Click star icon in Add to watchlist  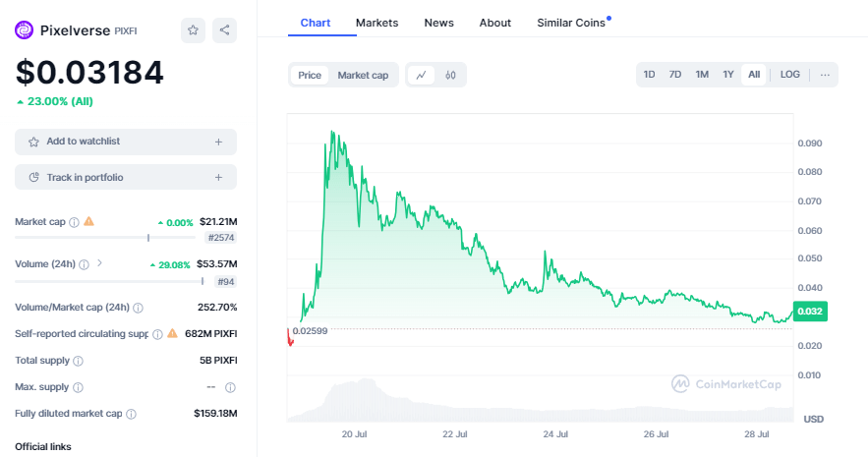(x=33, y=143)
